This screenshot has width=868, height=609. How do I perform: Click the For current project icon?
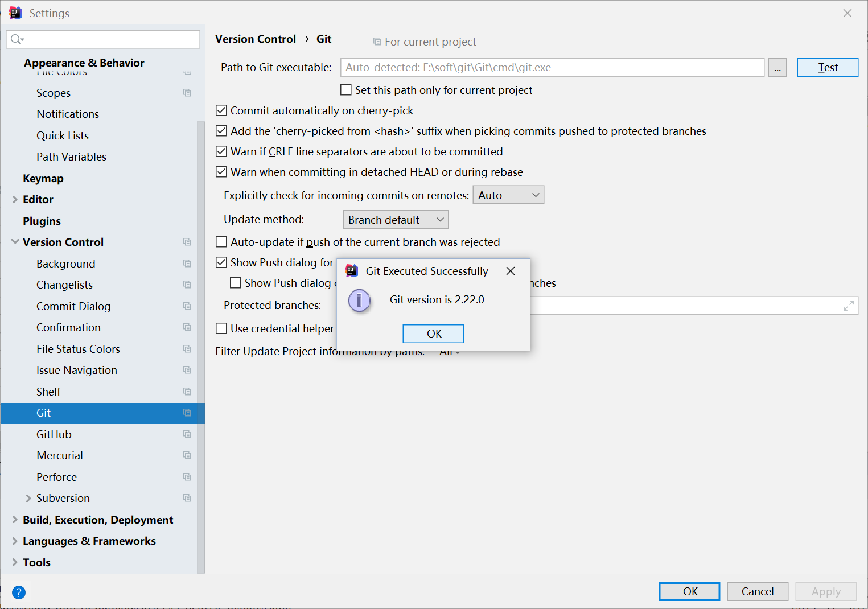click(x=377, y=42)
